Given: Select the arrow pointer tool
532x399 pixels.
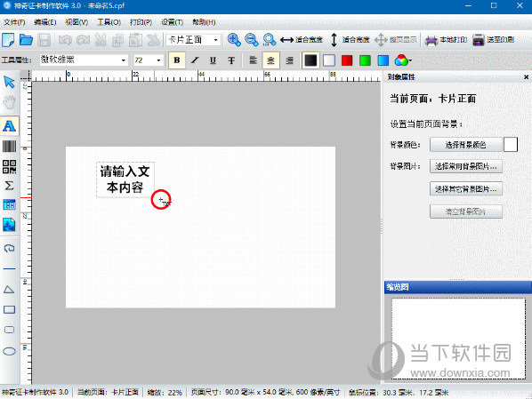Looking at the screenshot, I should click(x=9, y=82).
